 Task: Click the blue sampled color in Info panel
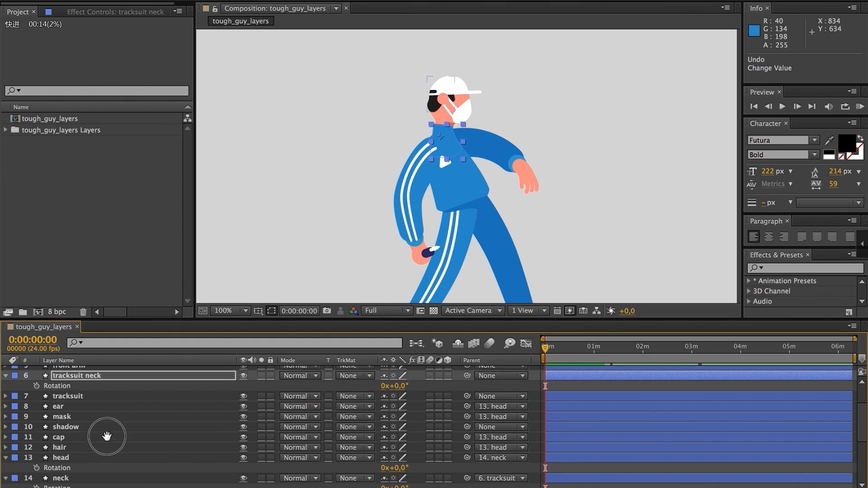(x=754, y=31)
